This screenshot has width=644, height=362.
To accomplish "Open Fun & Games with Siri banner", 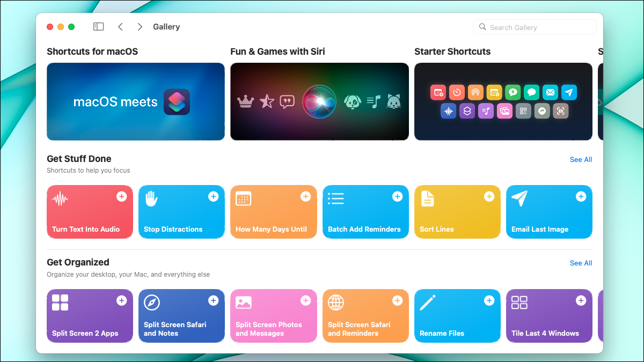I will pyautogui.click(x=319, y=102).
